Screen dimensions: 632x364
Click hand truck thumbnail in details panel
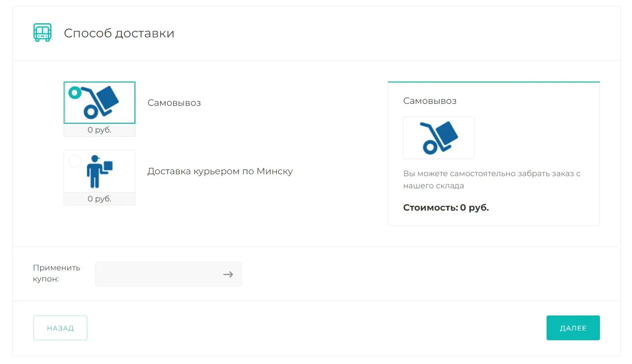[438, 138]
